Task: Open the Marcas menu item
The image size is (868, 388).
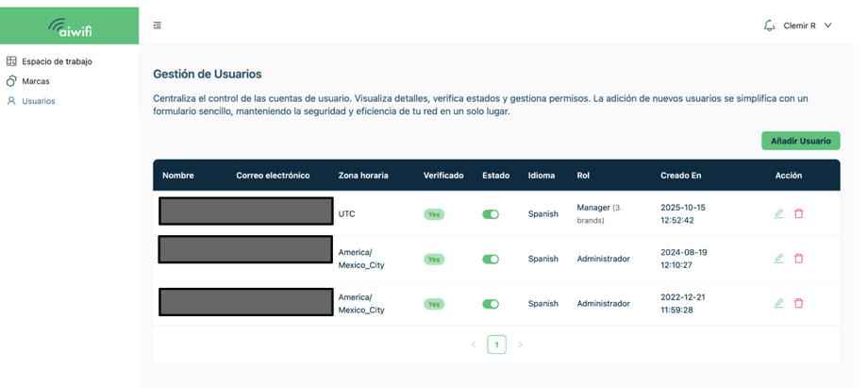Action: point(36,81)
